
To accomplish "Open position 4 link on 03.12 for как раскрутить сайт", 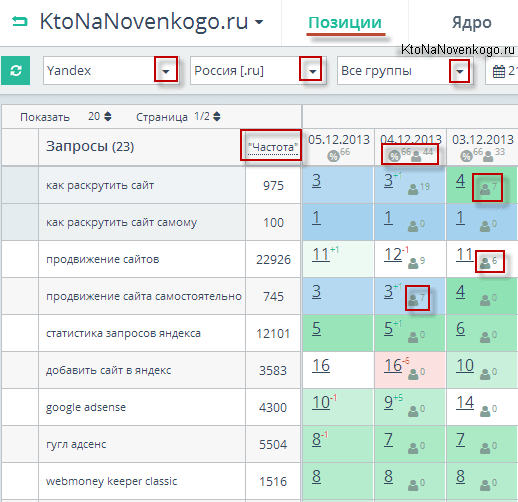I will [x=460, y=181].
